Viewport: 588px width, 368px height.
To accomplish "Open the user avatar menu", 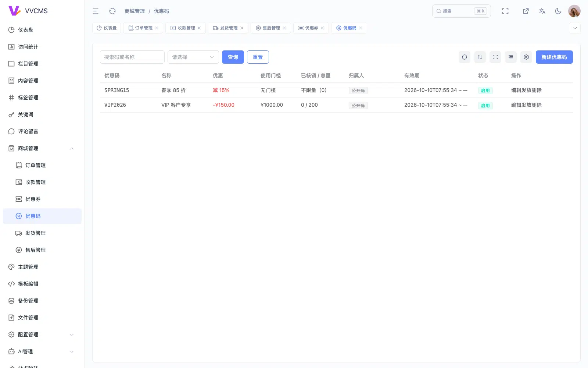I will click(574, 11).
